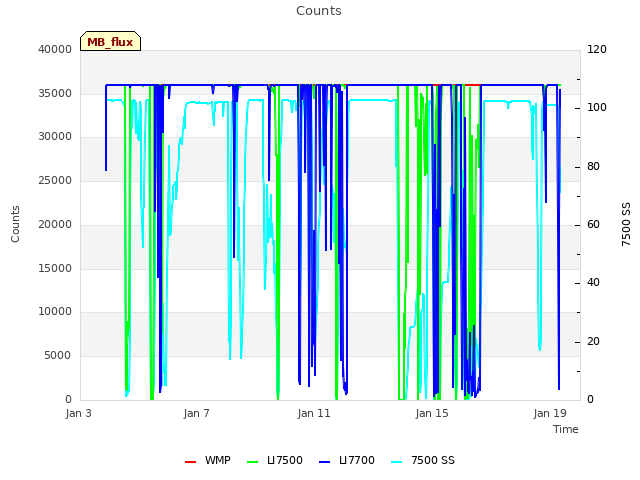Click the Jan 15 x-axis tick label
640x480 pixels.
pyautogui.click(x=432, y=413)
